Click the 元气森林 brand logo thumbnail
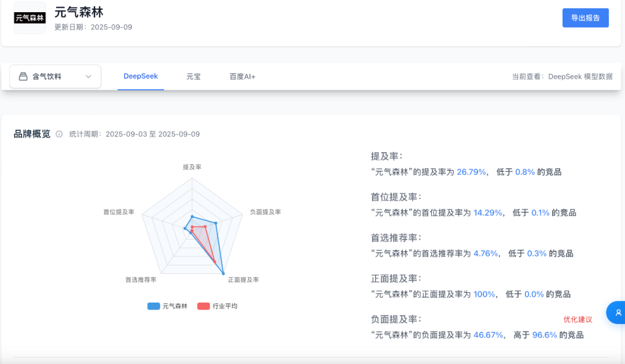This screenshot has height=364, width=625. pos(30,18)
